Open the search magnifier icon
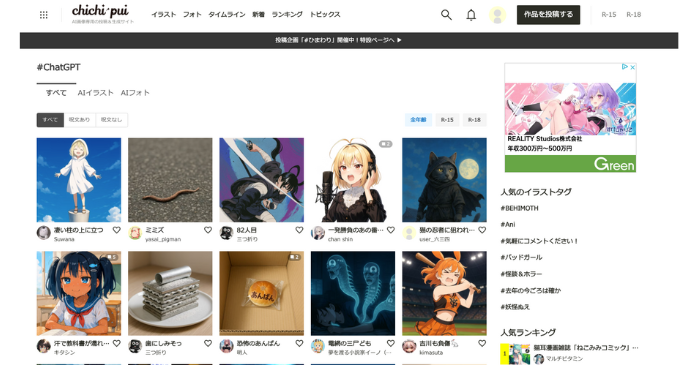Image resolution: width=698 pixels, height=365 pixels. pos(446,15)
